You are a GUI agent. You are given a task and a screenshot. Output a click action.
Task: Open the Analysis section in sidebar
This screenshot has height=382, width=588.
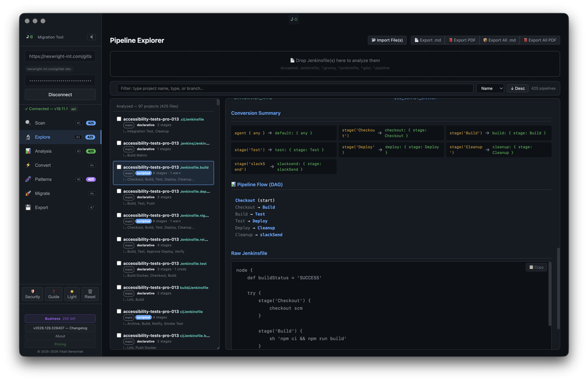[60, 151]
